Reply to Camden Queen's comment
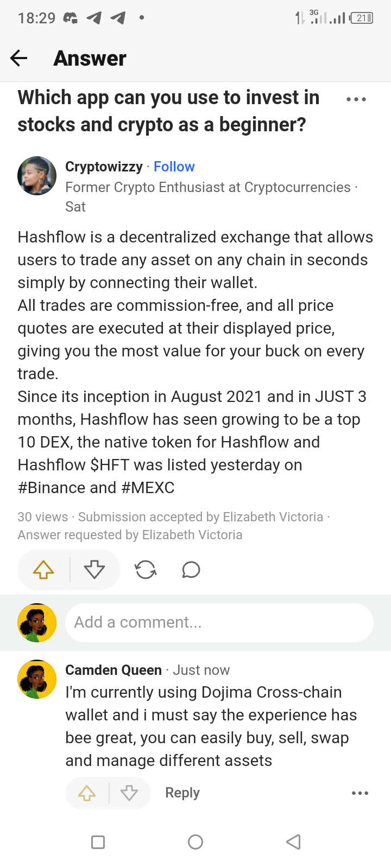The image size is (391, 868). pos(182,793)
